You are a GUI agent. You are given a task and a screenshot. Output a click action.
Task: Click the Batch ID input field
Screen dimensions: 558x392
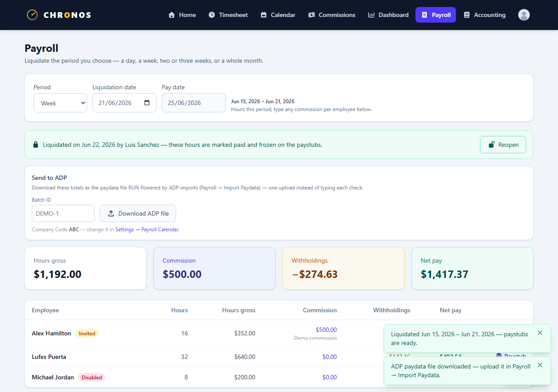coord(63,213)
